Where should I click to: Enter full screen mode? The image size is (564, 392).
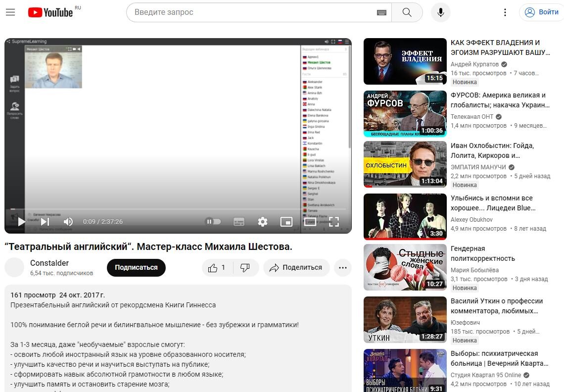pyautogui.click(x=334, y=222)
